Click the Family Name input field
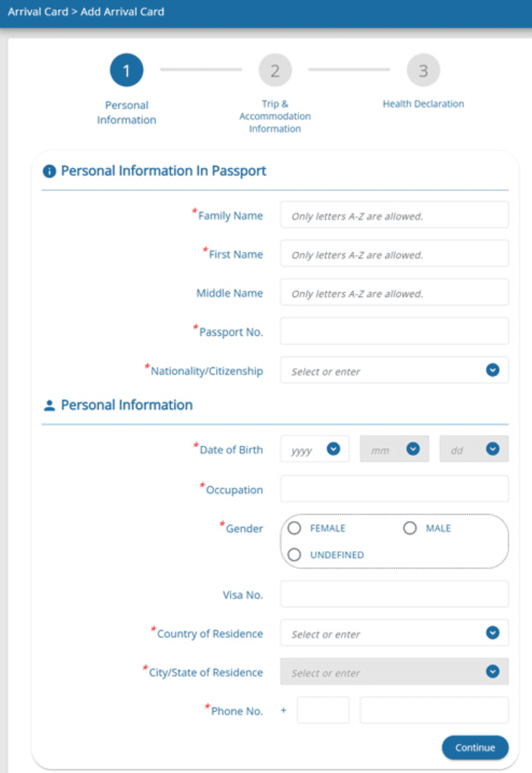This screenshot has height=773, width=532. point(393,214)
